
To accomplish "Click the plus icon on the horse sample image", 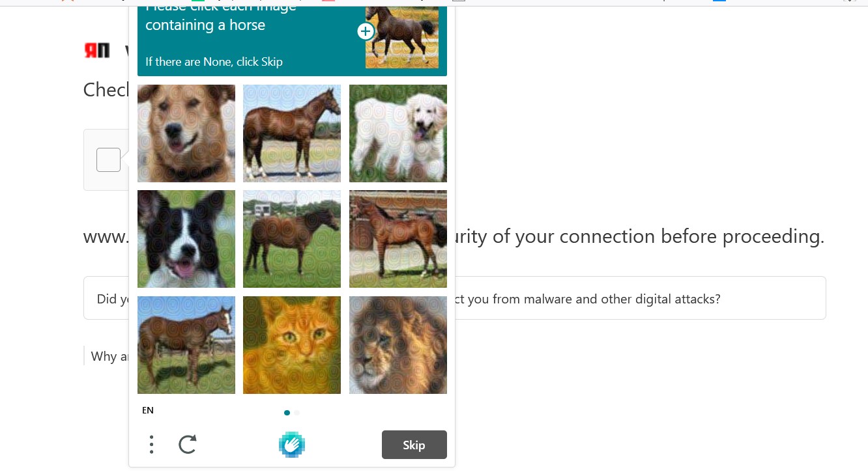I will pyautogui.click(x=366, y=31).
